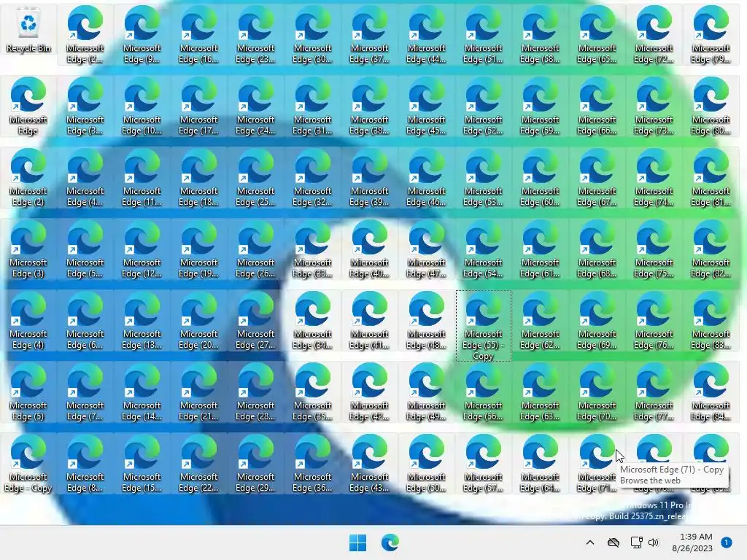
Task: Select the Microsoft Edge (8... shortcut
Action: point(85,464)
